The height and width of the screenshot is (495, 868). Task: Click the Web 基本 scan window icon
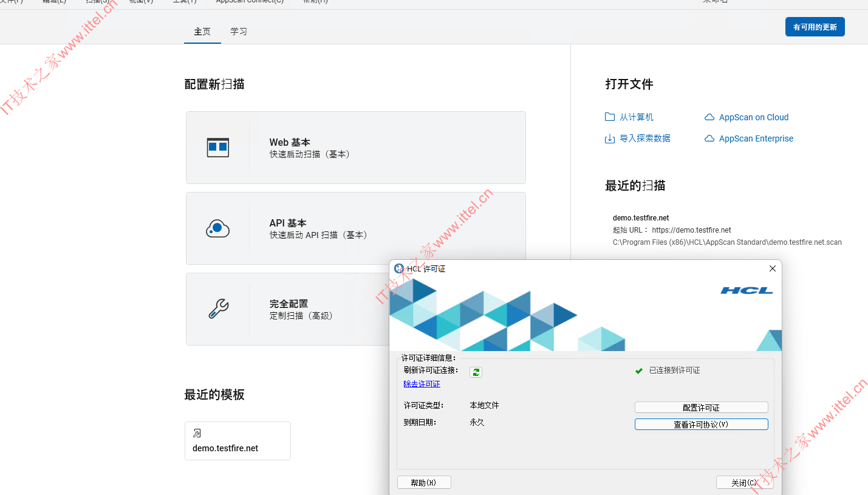[x=218, y=148]
